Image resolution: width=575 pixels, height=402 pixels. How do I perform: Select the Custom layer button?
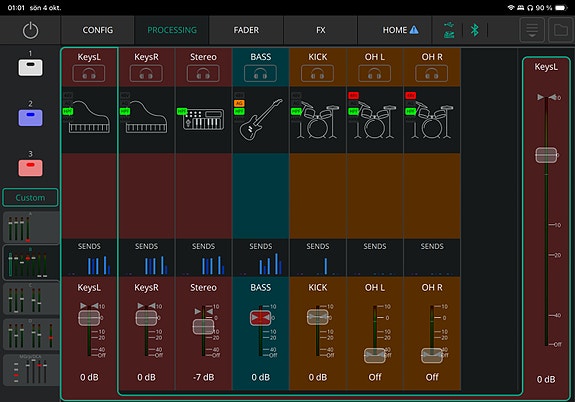point(30,198)
